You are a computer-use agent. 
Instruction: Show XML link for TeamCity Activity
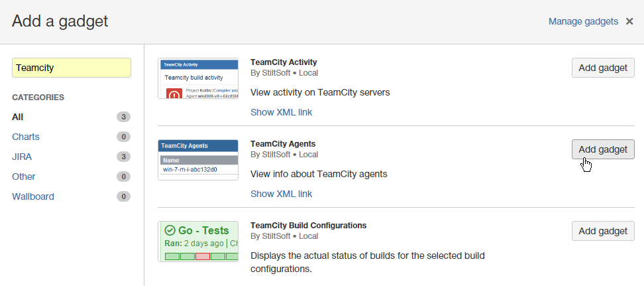[281, 112]
